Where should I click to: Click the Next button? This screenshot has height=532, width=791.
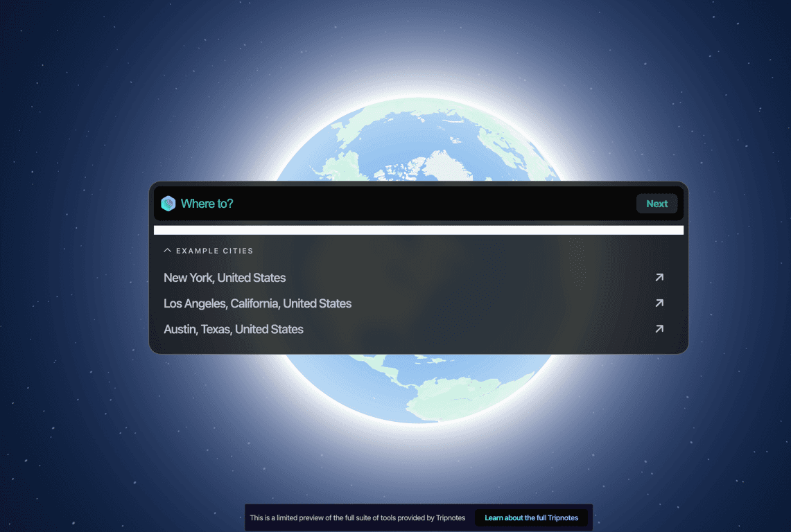(657, 203)
